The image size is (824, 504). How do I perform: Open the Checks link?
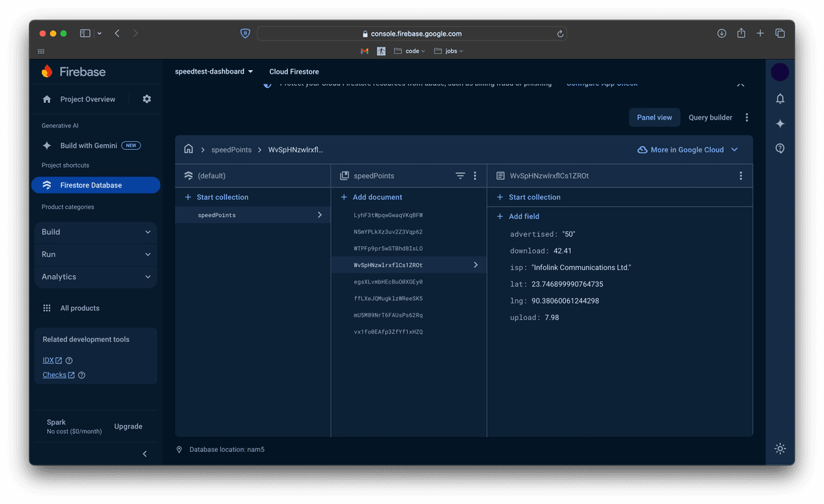(58, 375)
